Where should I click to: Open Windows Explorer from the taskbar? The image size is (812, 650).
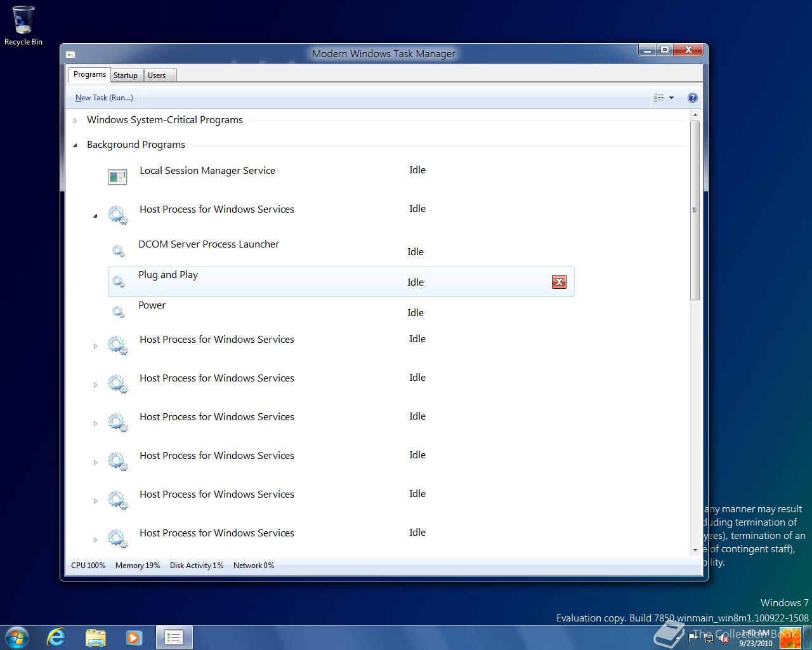click(x=95, y=637)
